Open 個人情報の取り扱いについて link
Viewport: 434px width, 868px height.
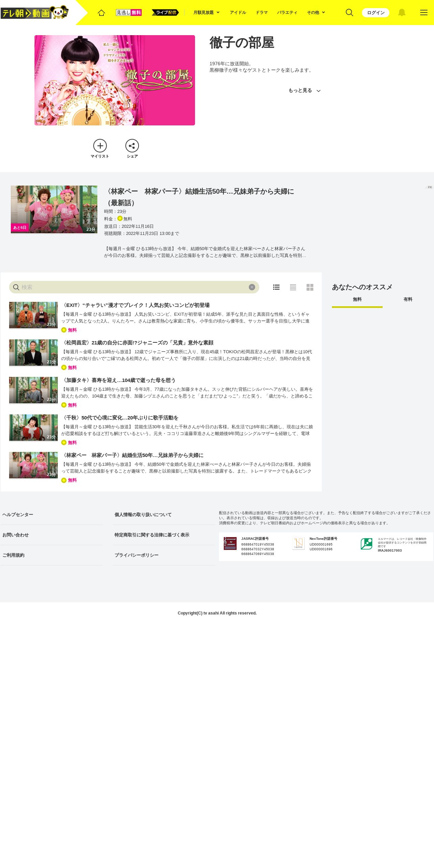(164, 515)
